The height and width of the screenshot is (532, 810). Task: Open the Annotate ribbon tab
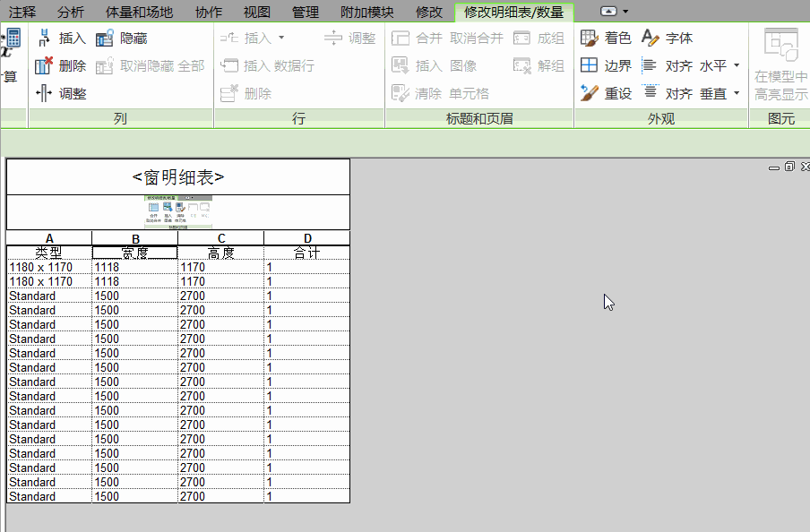point(22,12)
